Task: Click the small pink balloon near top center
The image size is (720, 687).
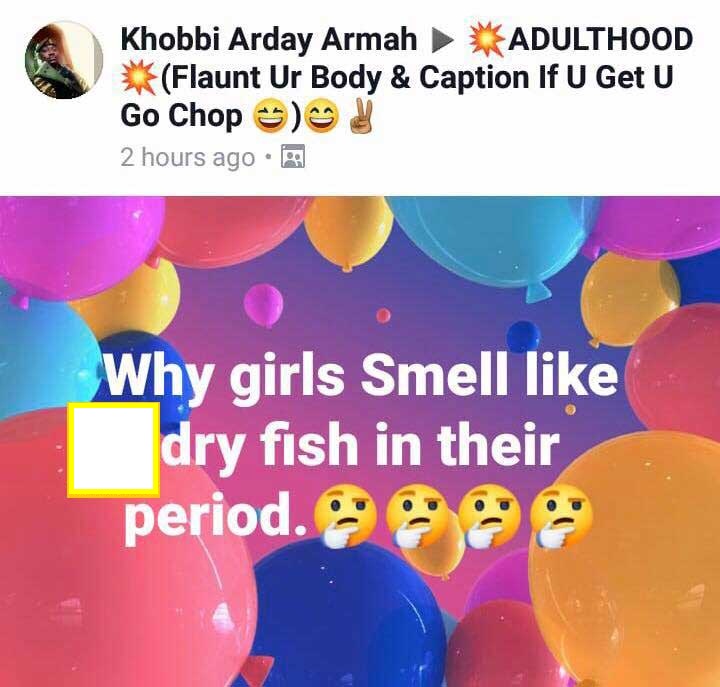Action: (x=263, y=304)
